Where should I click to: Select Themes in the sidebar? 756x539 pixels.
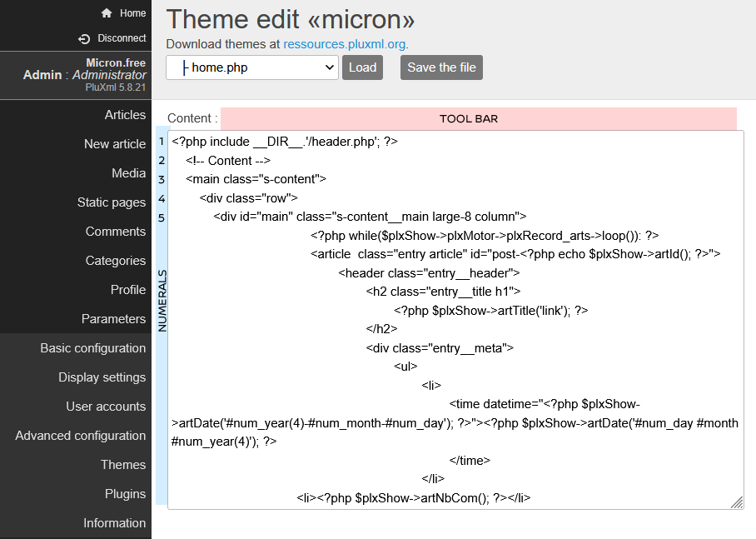123,465
